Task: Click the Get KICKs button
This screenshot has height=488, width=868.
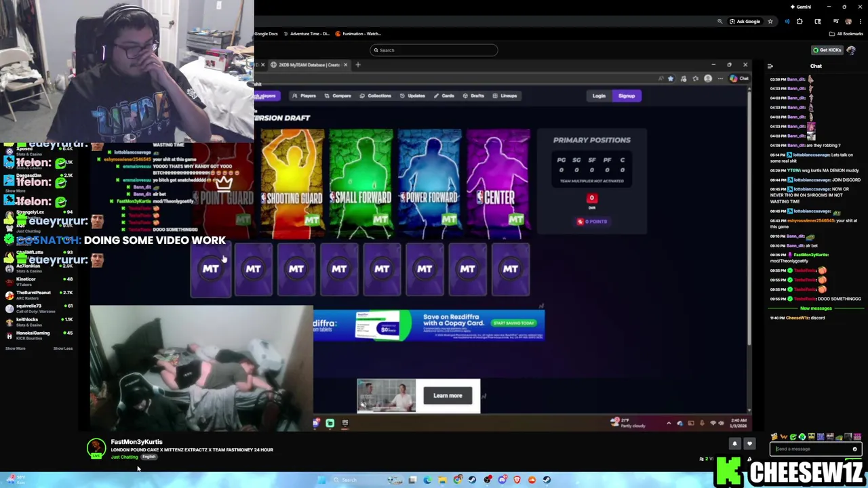Action: (827, 50)
